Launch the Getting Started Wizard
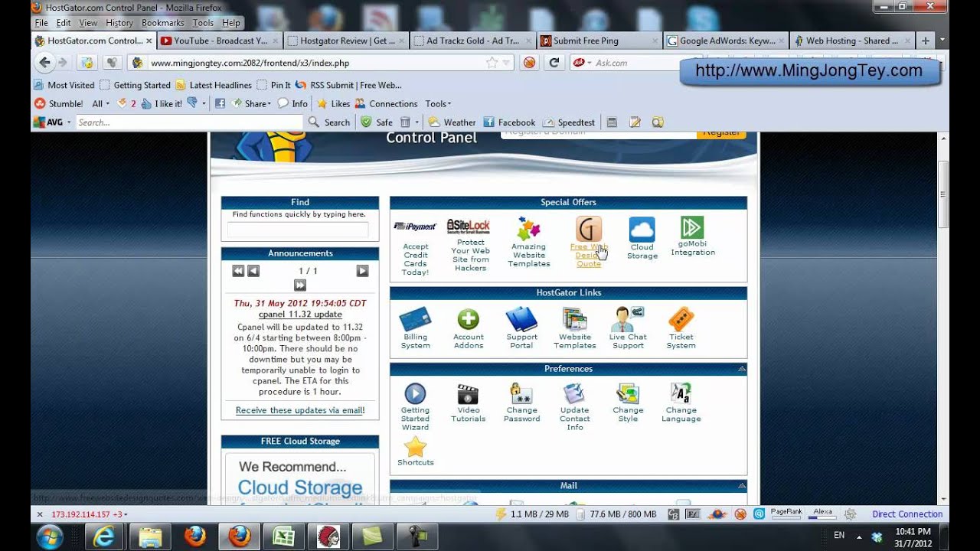980x551 pixels. point(415,393)
